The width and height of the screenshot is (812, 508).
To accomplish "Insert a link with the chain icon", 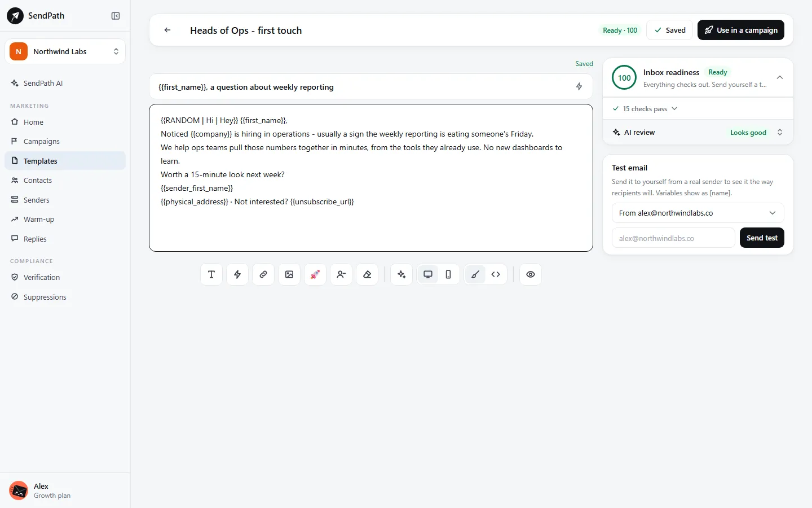I will (263, 274).
